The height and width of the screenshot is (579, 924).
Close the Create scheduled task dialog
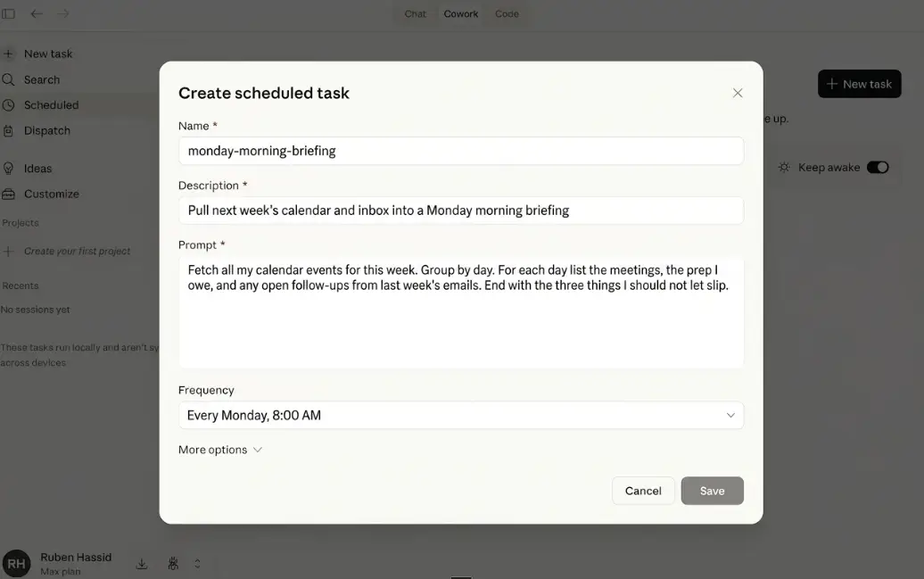tap(738, 93)
